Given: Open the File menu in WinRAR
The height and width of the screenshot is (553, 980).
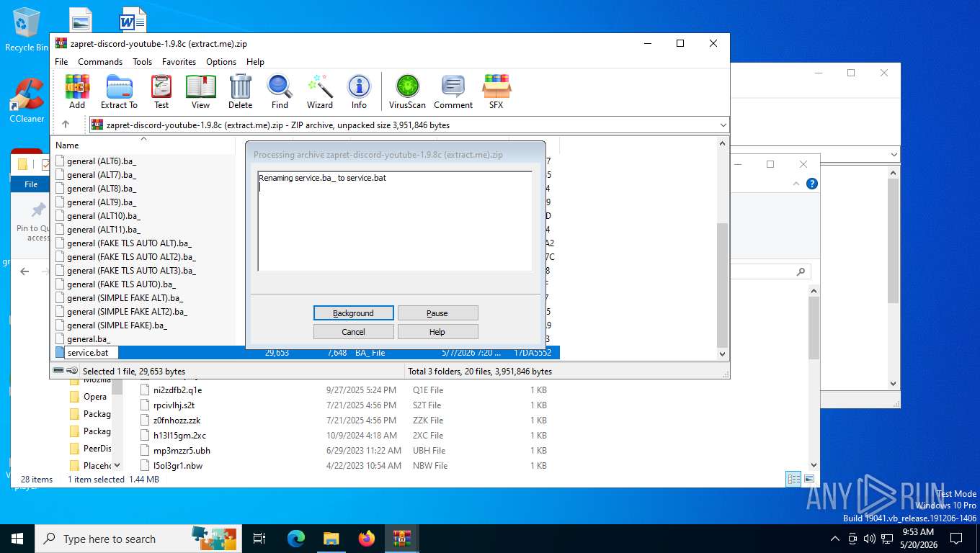Looking at the screenshot, I should click(61, 62).
